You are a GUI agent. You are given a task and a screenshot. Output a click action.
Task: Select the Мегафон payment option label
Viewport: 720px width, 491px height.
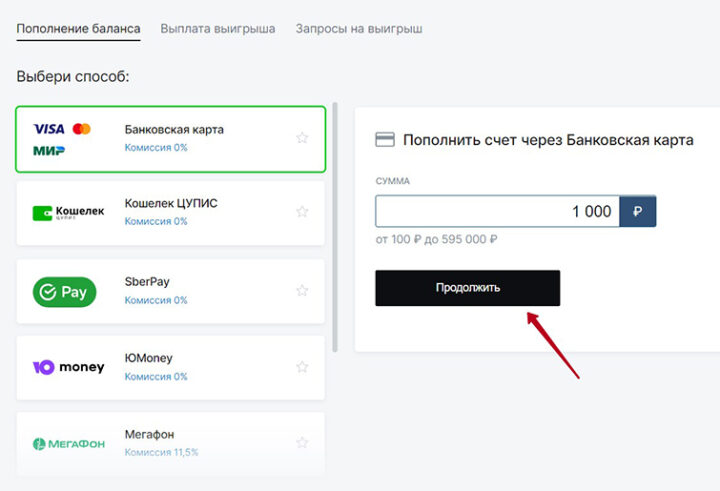click(x=149, y=434)
